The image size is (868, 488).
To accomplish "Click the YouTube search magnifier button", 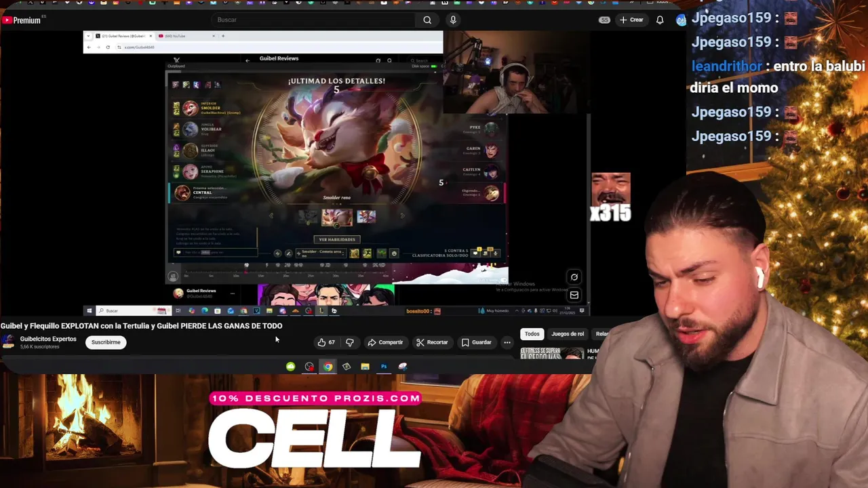I will point(427,20).
